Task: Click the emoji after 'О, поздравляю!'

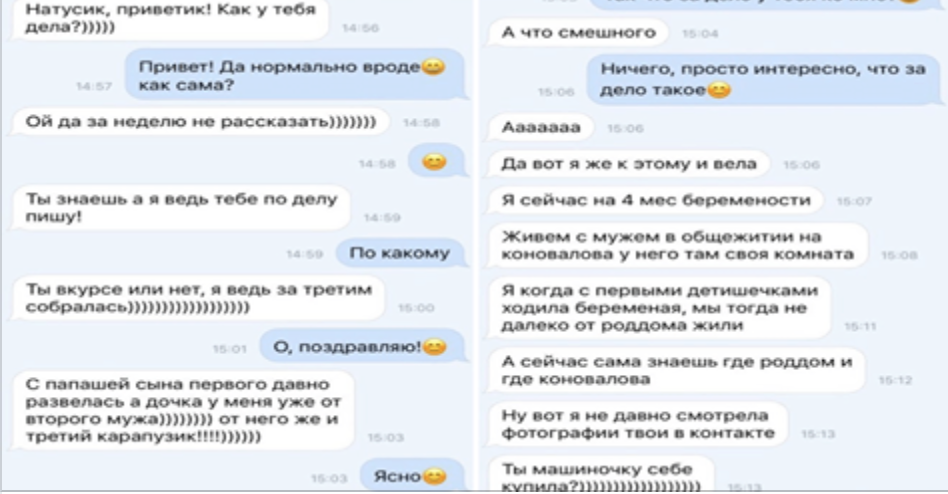Action: point(434,346)
